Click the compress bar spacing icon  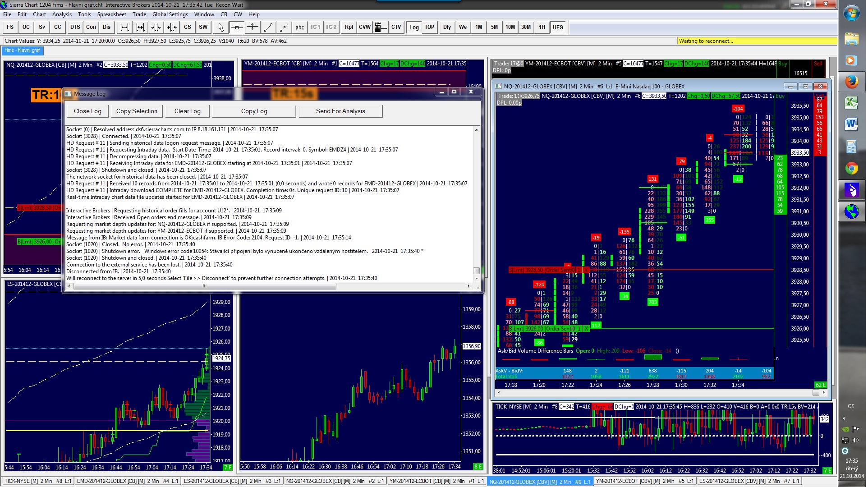pyautogui.click(x=156, y=27)
